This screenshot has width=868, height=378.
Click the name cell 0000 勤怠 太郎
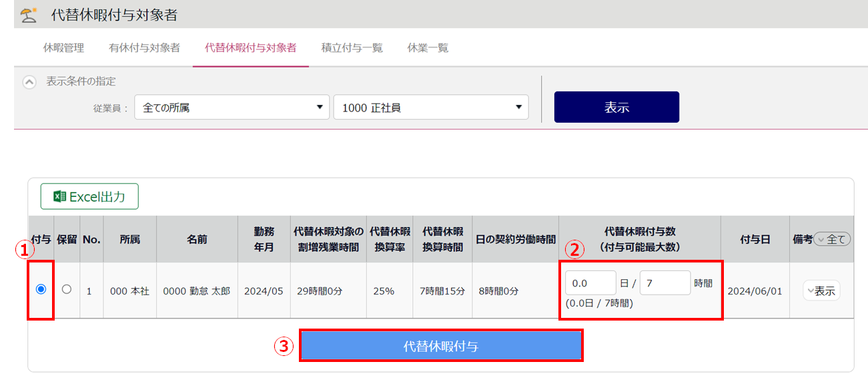[x=197, y=291]
